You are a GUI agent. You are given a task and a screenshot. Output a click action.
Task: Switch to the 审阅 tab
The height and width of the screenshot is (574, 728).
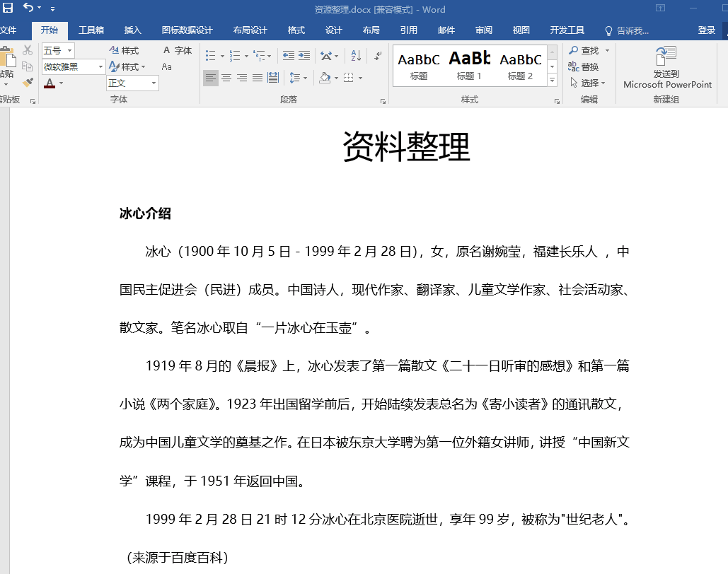pos(483,30)
